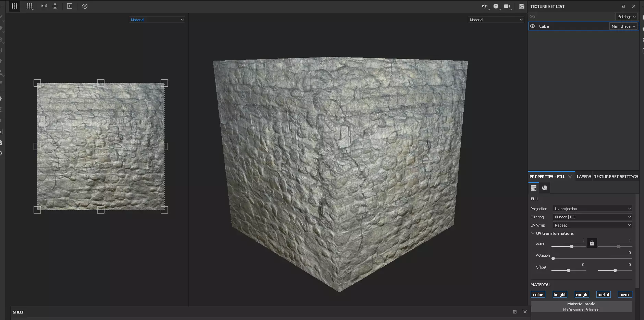Click the Rotation slider track
The image size is (644, 320).
tap(592, 258)
